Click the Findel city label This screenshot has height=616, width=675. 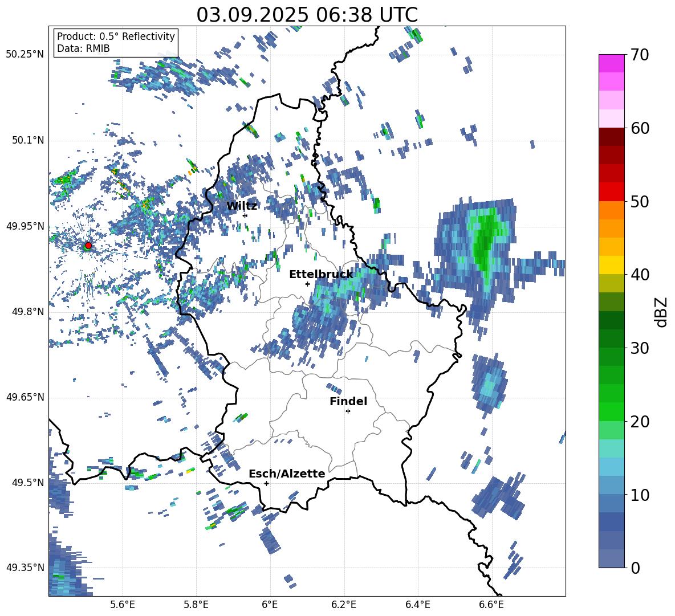pos(348,401)
